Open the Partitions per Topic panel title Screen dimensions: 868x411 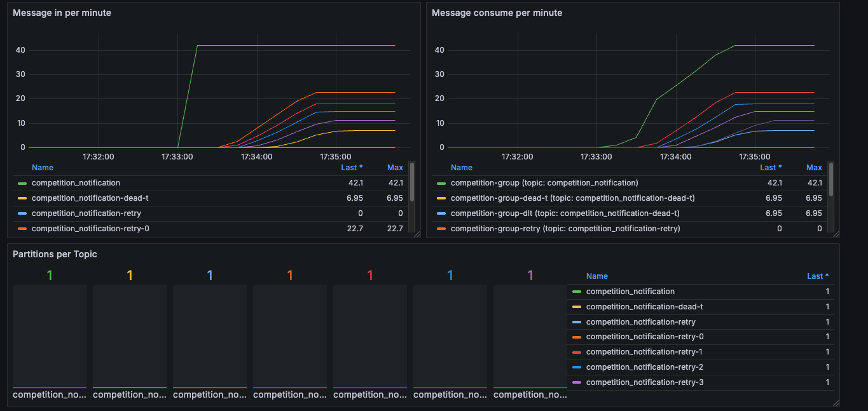(x=55, y=254)
